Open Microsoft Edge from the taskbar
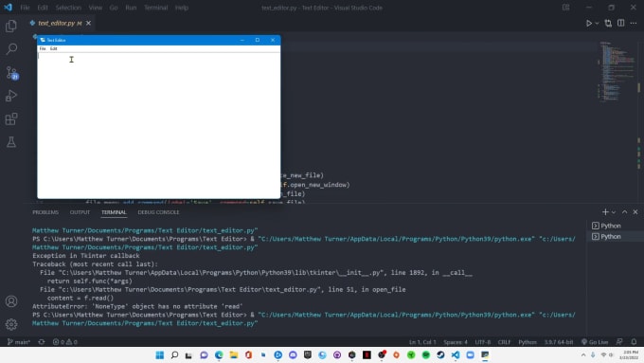 click(x=219, y=354)
